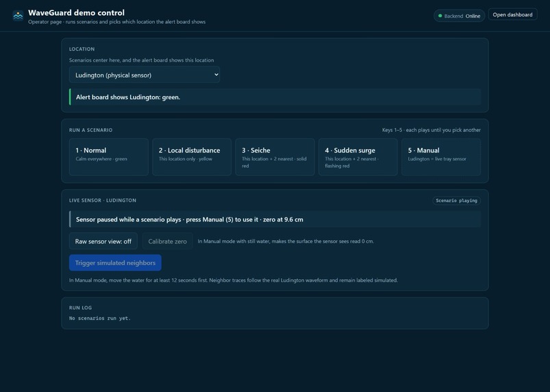
Task: Run the 2 · Local disturbance scenario
Action: click(x=192, y=157)
